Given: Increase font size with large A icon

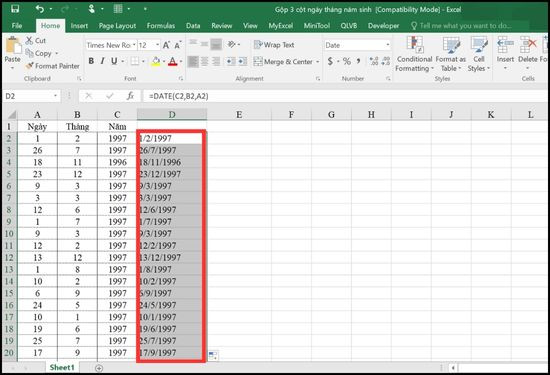Looking at the screenshot, I should coord(166,45).
